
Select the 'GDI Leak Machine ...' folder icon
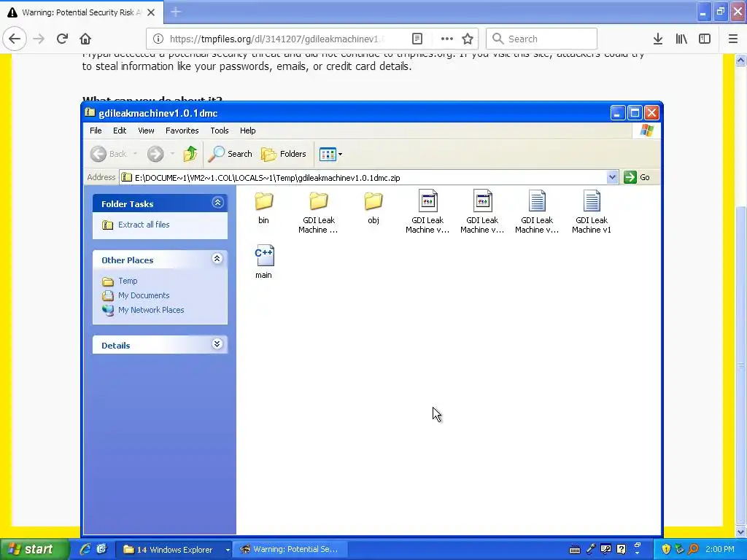point(319,202)
